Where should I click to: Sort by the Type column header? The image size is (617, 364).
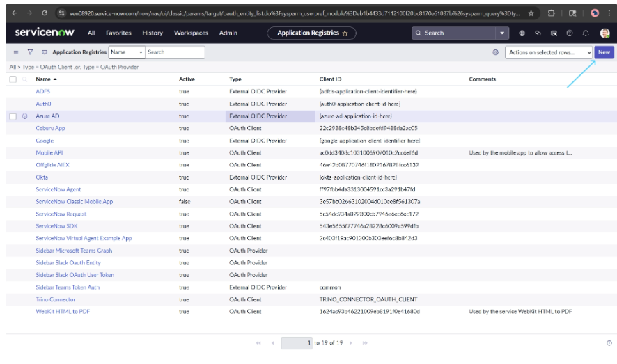pos(235,79)
